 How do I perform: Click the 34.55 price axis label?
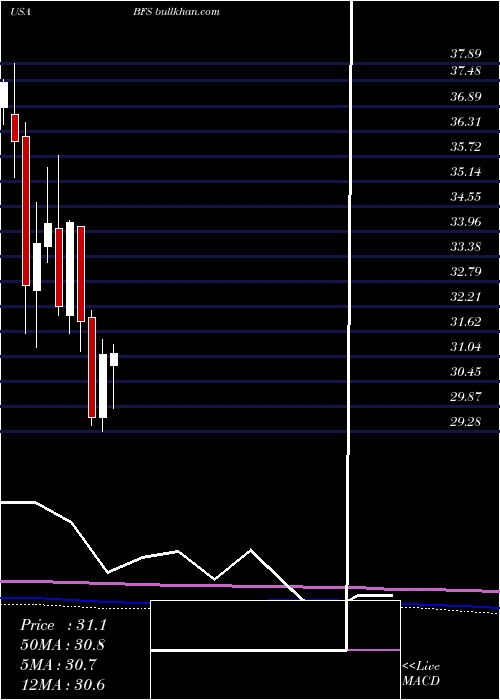[x=466, y=196]
